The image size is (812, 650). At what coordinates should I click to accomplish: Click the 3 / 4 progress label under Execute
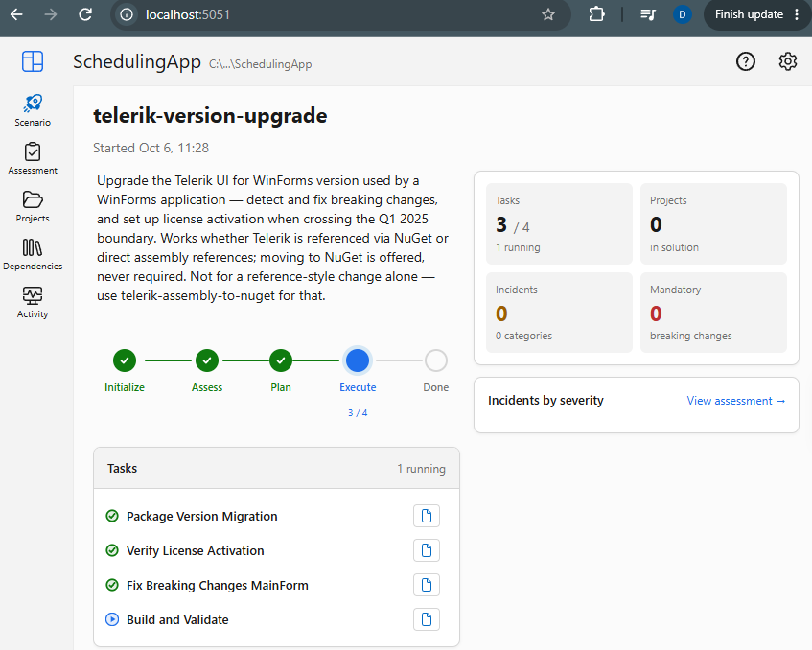tap(358, 413)
